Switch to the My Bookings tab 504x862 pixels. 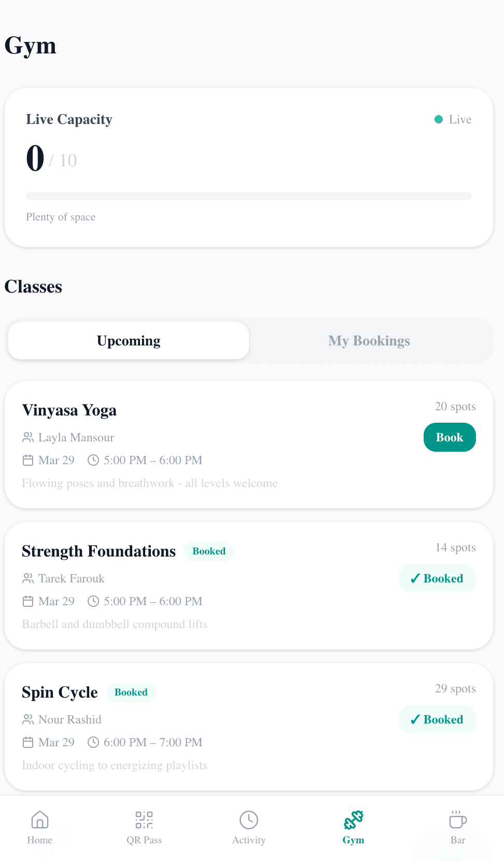[369, 341]
